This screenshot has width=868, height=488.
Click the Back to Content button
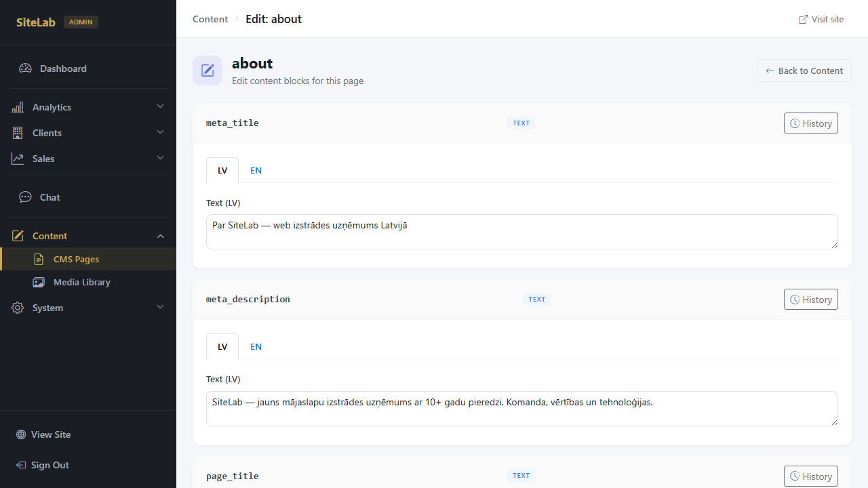click(x=804, y=70)
